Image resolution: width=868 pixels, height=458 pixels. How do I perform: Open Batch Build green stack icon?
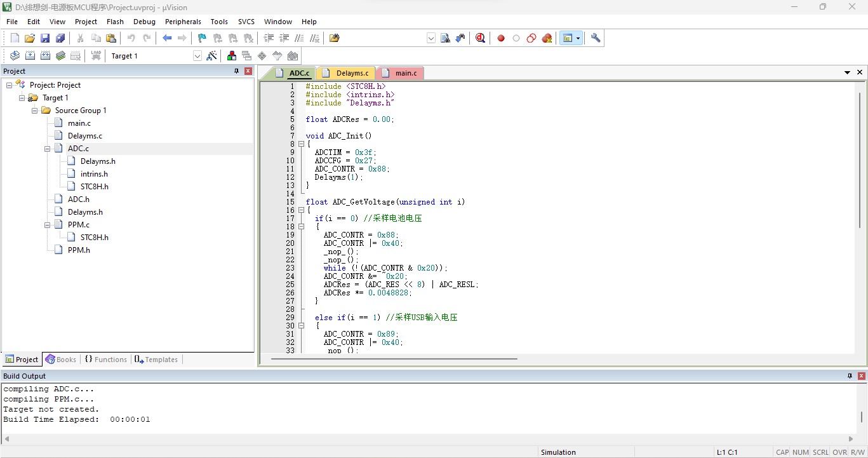pos(60,56)
